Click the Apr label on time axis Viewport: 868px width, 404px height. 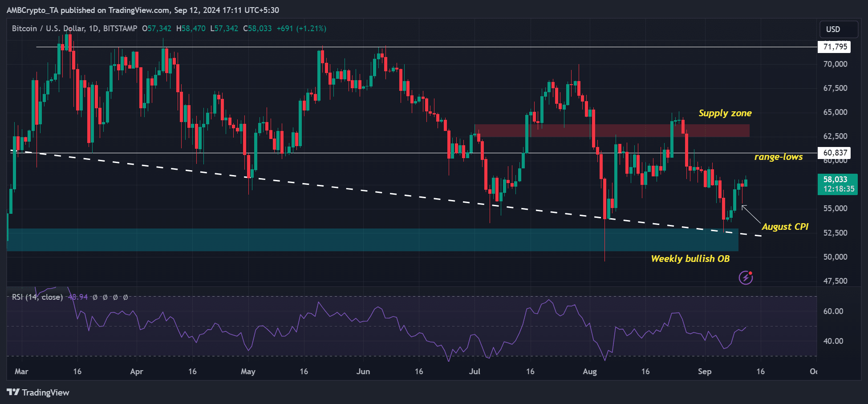pyautogui.click(x=137, y=371)
